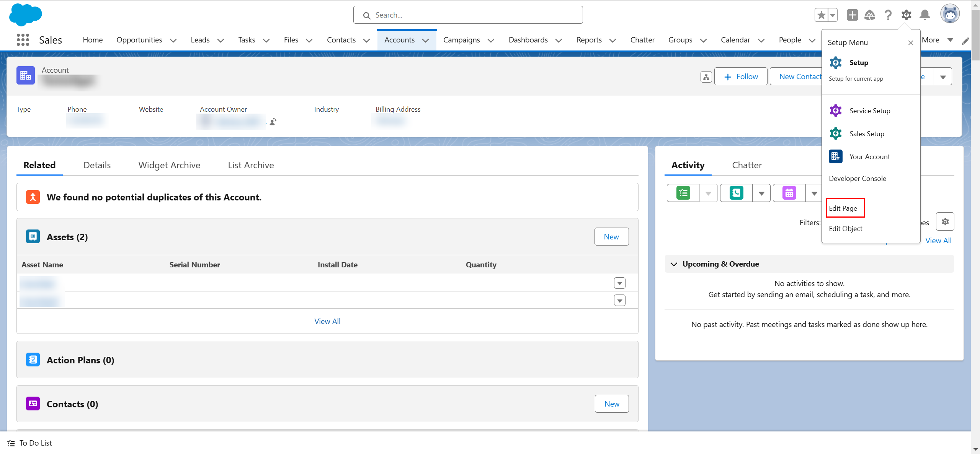Viewport: 980px width, 454px height.
Task: View account hierarchy icon
Action: coord(706,77)
